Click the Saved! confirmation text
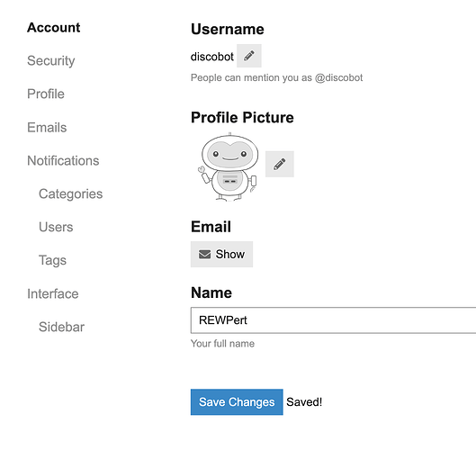This screenshot has width=476, height=450. tap(304, 402)
